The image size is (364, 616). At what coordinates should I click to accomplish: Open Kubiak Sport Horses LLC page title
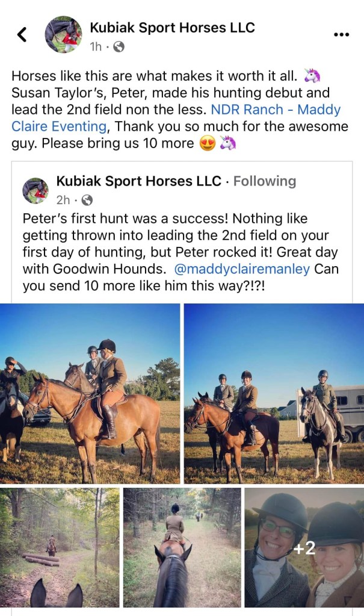pyautogui.click(x=172, y=28)
